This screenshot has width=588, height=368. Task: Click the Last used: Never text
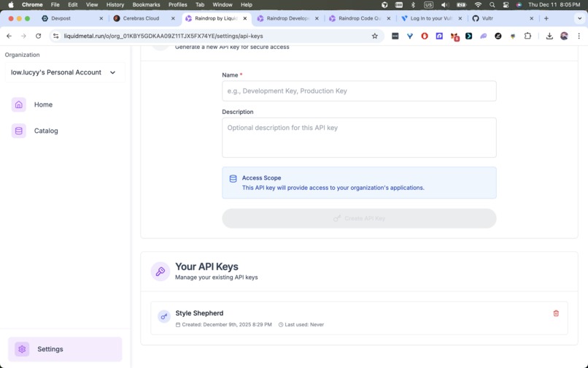point(304,324)
